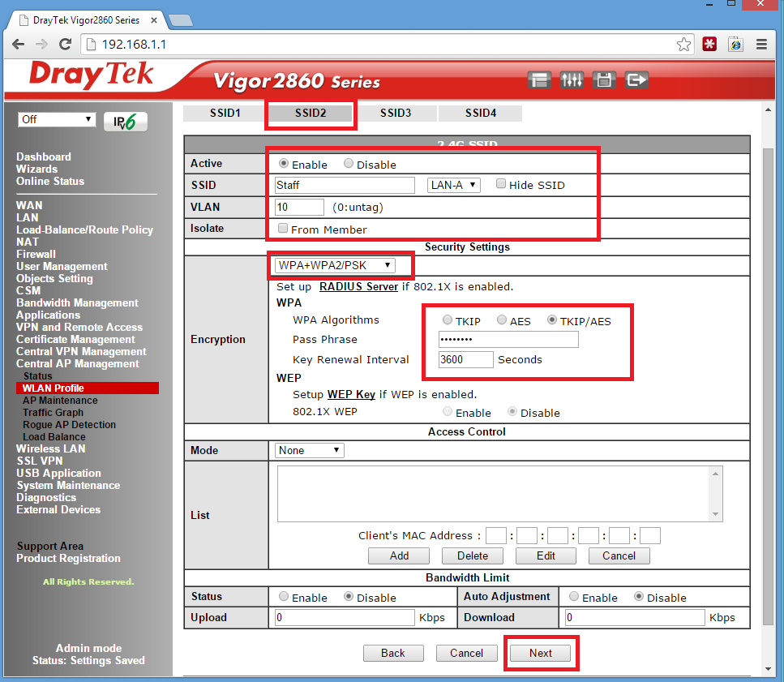Open Wireless LAN sidebar menu
Viewport: 784px width, 682px height.
click(50, 448)
